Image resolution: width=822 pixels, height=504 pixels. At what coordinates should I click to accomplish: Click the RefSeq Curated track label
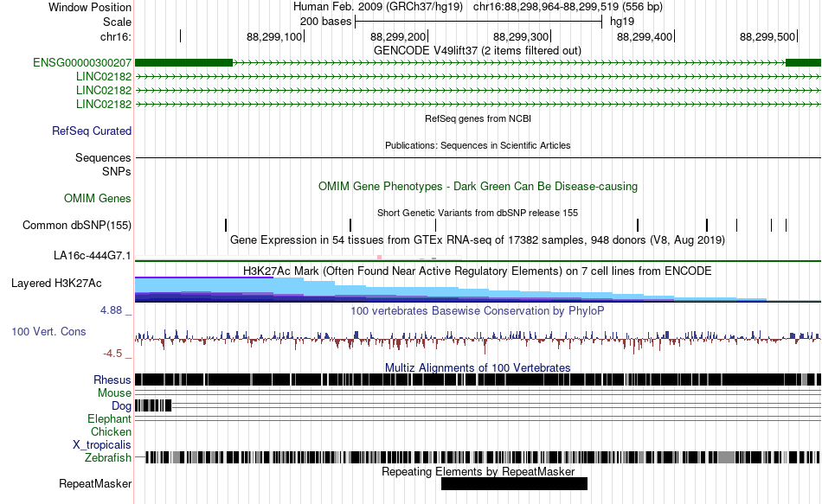click(92, 131)
